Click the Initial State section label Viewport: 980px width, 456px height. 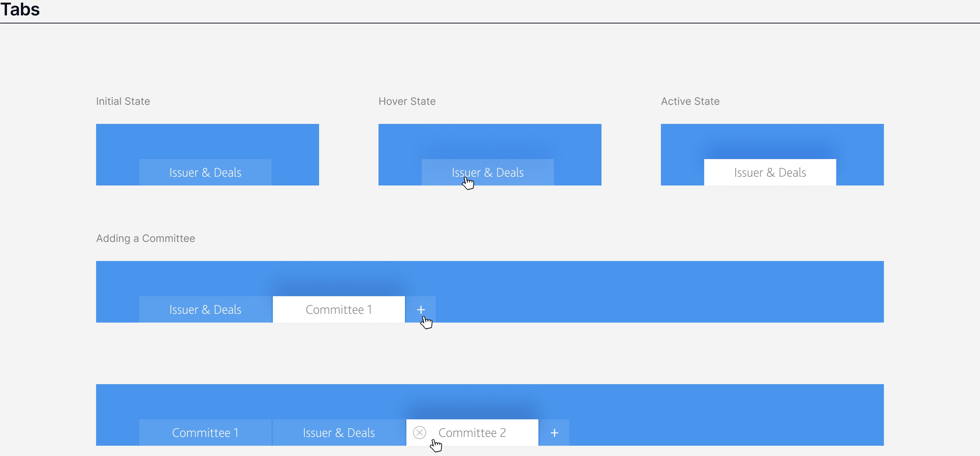(x=123, y=101)
